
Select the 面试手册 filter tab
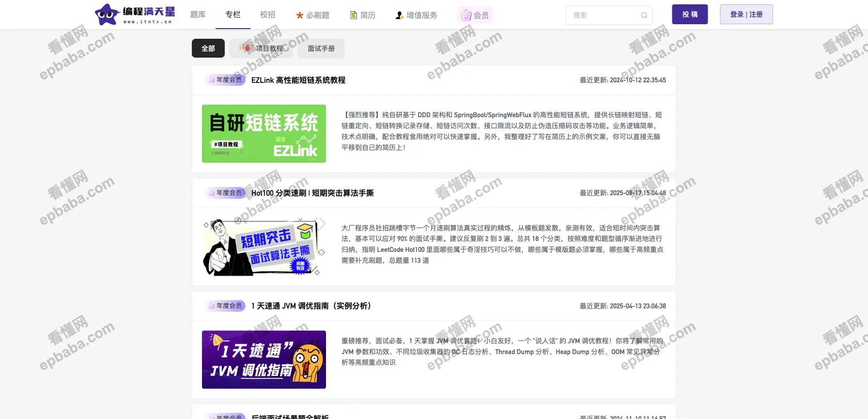(x=321, y=48)
